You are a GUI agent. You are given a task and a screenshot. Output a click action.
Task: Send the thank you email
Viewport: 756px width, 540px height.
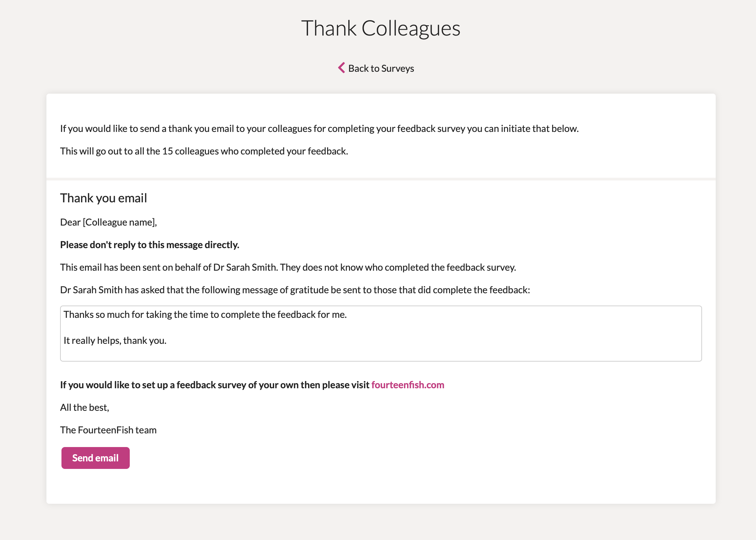click(x=95, y=458)
